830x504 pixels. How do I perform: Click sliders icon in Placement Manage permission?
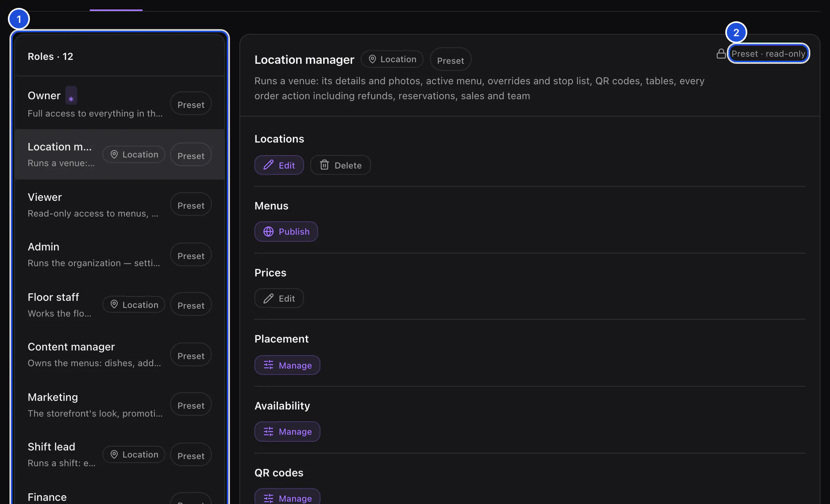(269, 365)
